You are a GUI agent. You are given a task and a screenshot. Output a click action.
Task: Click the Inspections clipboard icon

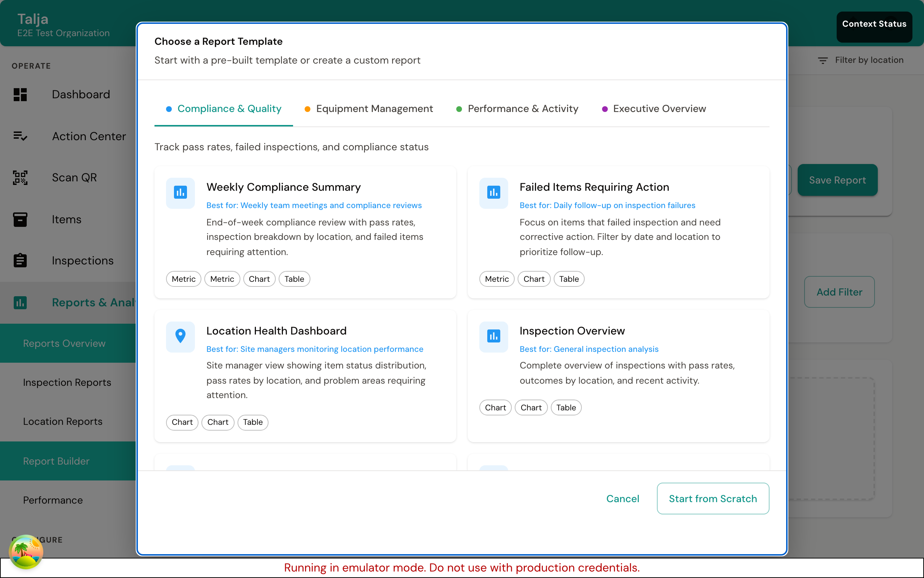pyautogui.click(x=20, y=261)
